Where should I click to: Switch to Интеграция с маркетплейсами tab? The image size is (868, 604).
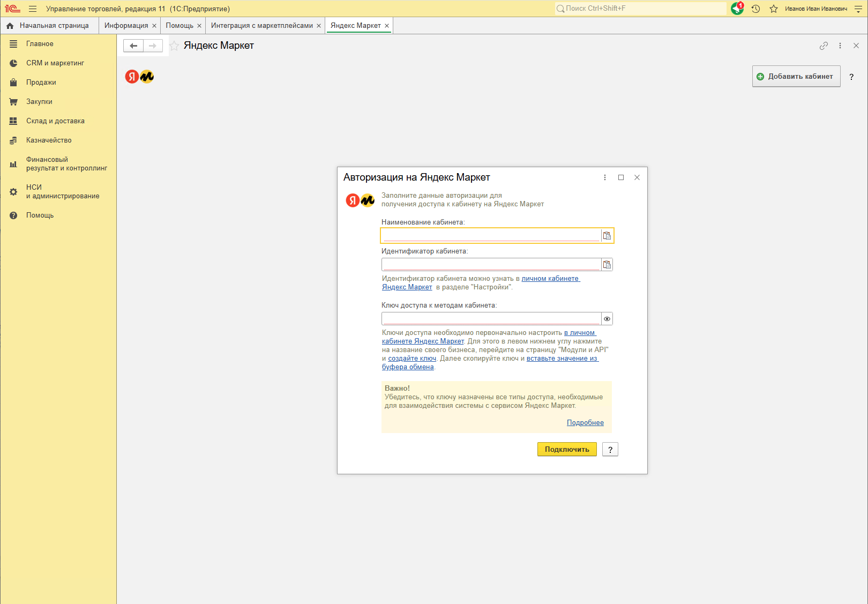pos(261,26)
